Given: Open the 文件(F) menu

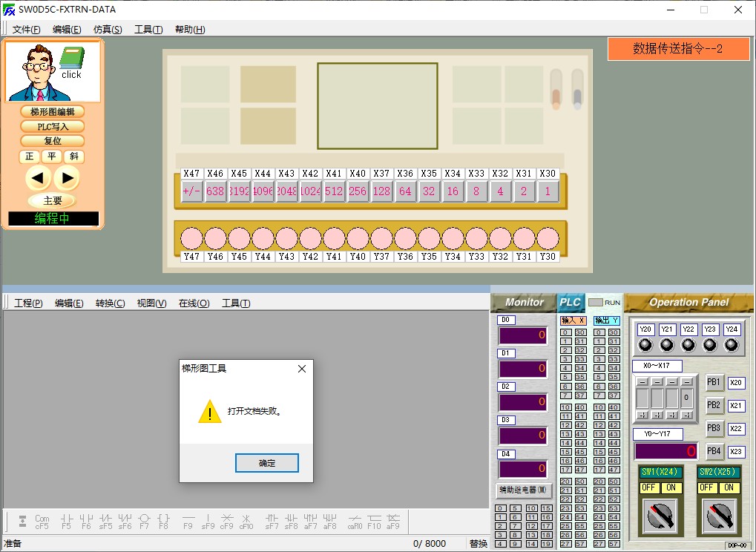Looking at the screenshot, I should pyautogui.click(x=27, y=30).
